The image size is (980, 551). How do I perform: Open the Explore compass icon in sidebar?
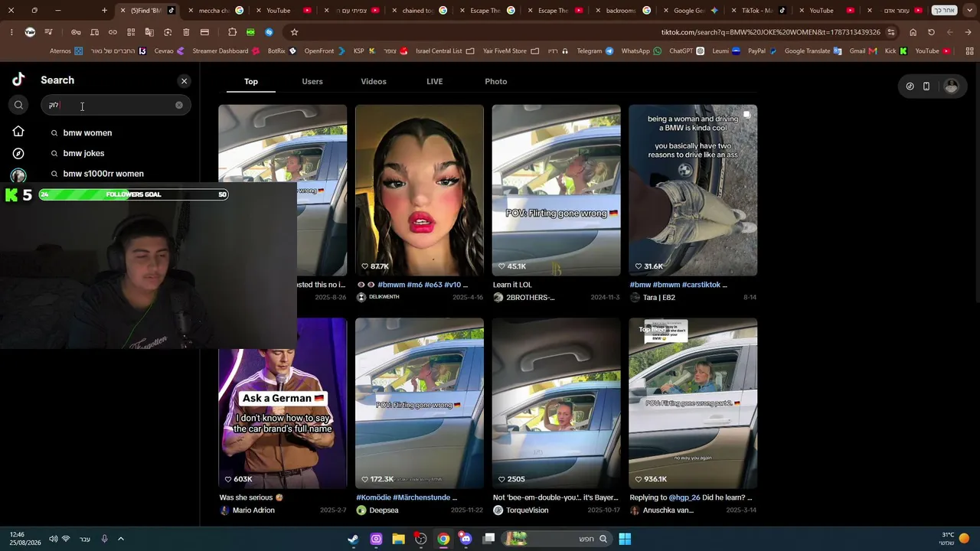[x=18, y=153]
